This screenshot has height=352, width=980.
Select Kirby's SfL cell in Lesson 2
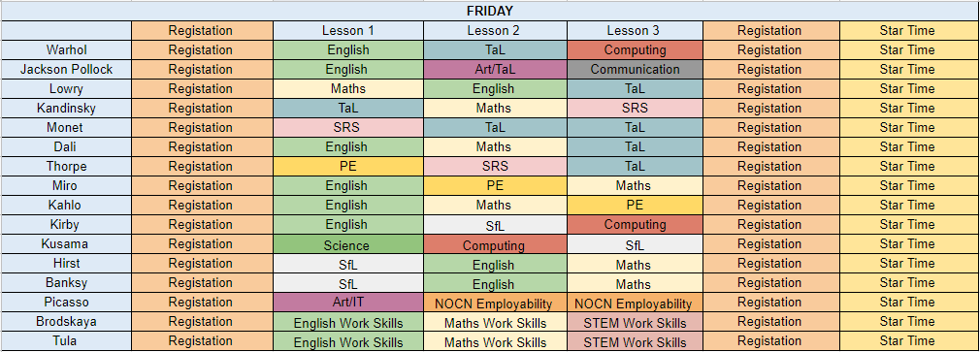(x=496, y=225)
